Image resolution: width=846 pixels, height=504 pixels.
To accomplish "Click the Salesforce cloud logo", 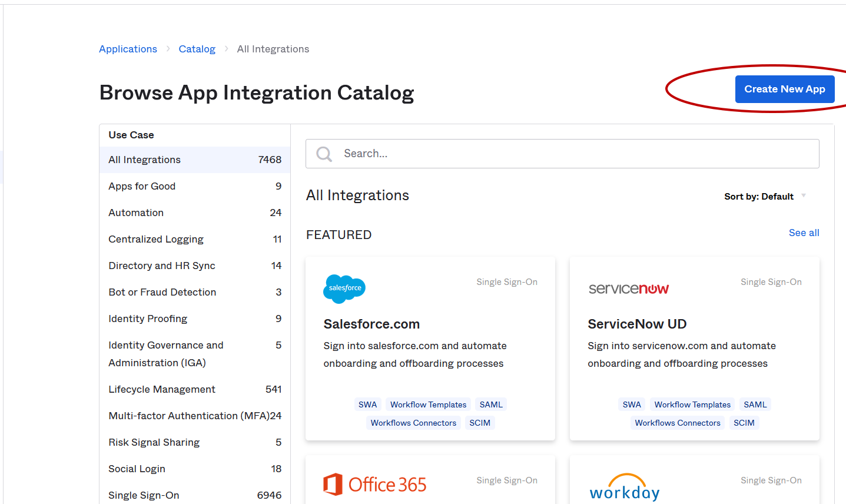I will [344, 289].
